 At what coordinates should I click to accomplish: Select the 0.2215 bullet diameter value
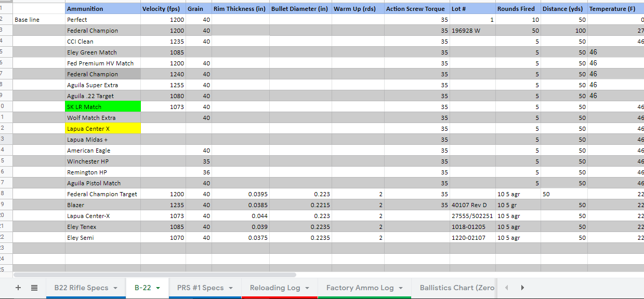click(300, 205)
